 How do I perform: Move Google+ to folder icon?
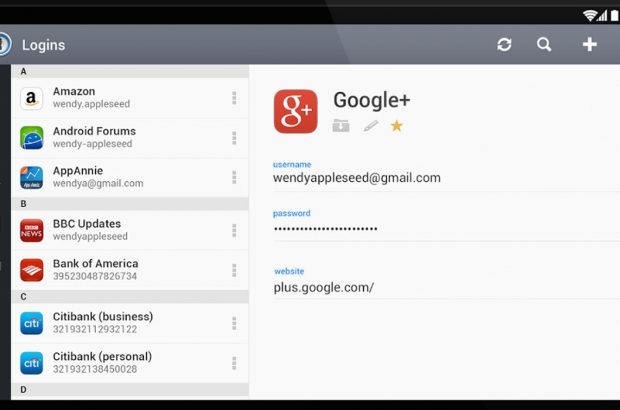tap(341, 126)
